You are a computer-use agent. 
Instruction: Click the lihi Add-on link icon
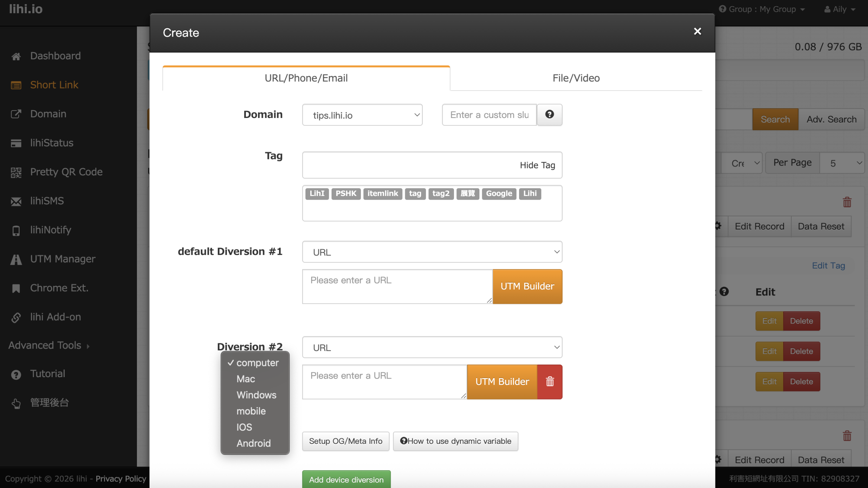pos(16,317)
